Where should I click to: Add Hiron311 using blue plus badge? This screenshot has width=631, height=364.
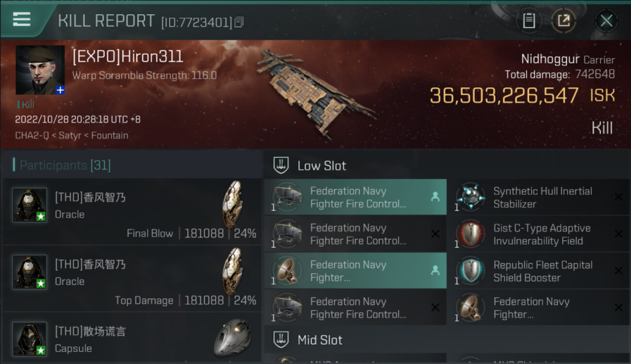point(60,90)
